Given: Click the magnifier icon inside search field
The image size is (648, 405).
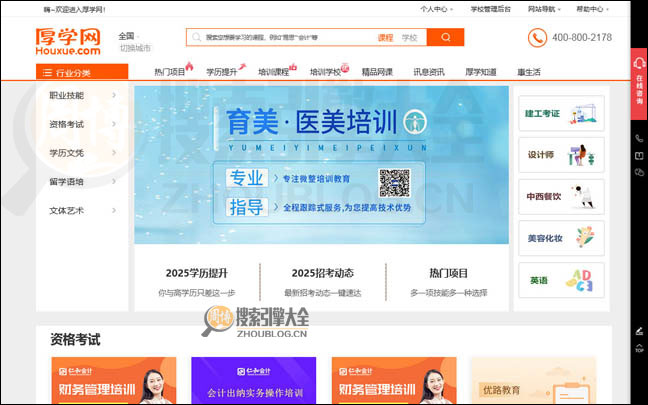Looking at the screenshot, I should [x=196, y=37].
